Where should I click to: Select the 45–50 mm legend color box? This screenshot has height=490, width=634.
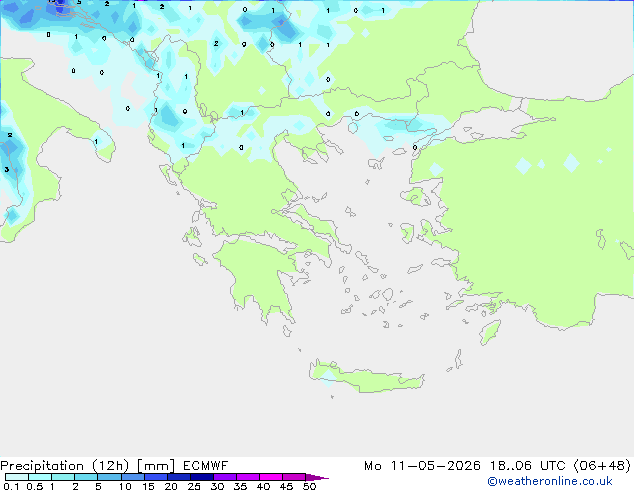[294, 477]
